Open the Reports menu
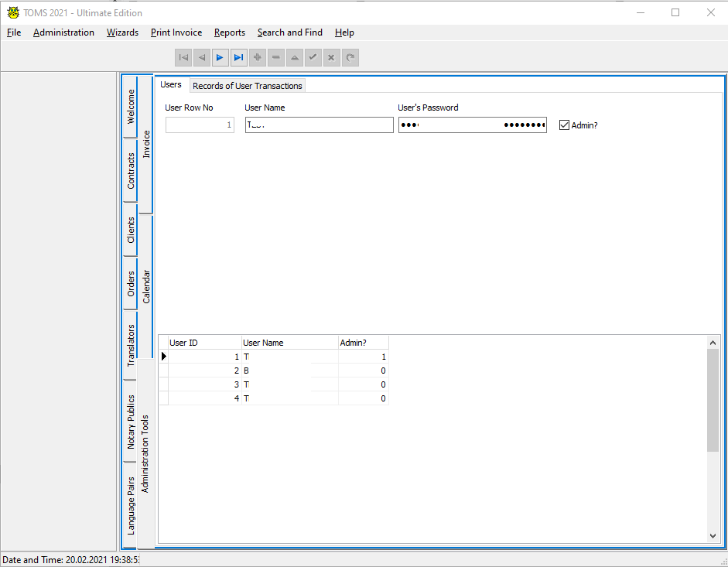 point(230,32)
